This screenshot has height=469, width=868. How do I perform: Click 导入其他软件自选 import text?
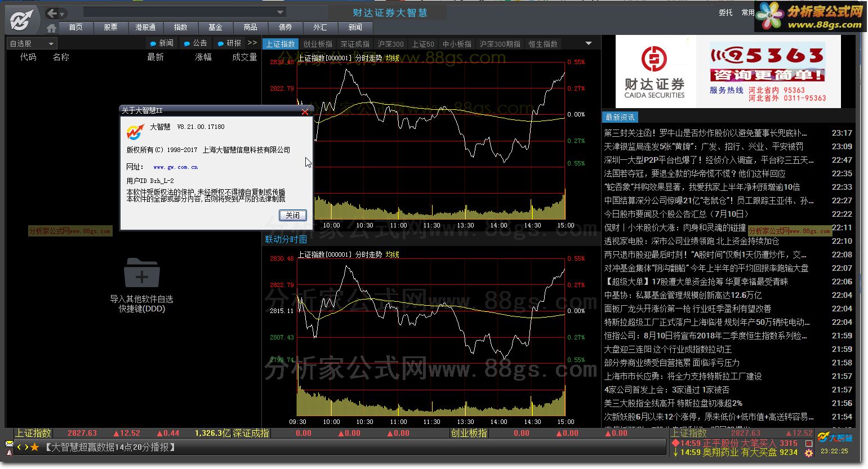pos(141,299)
